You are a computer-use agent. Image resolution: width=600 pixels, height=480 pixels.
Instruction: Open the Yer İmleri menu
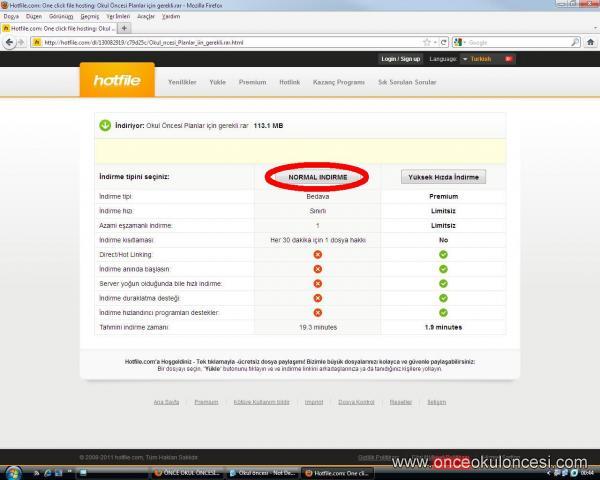tap(119, 16)
